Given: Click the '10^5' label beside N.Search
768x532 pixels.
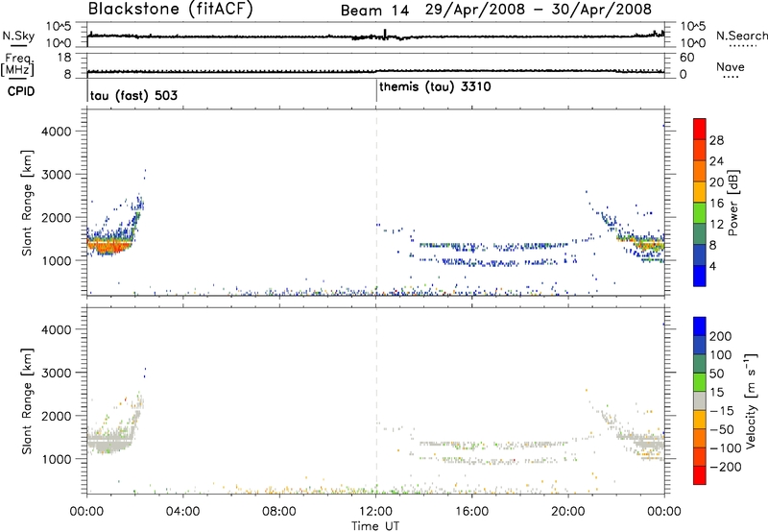Looking at the screenshot, I should [692, 26].
